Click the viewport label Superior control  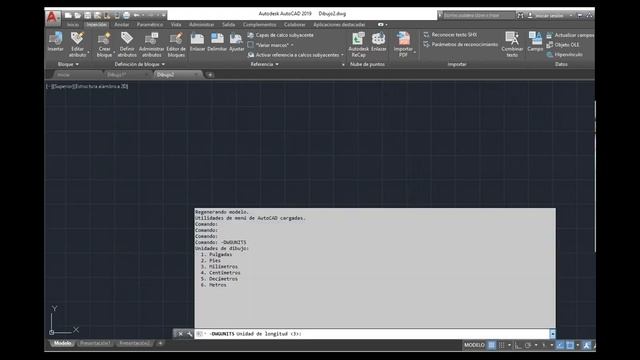click(62, 87)
